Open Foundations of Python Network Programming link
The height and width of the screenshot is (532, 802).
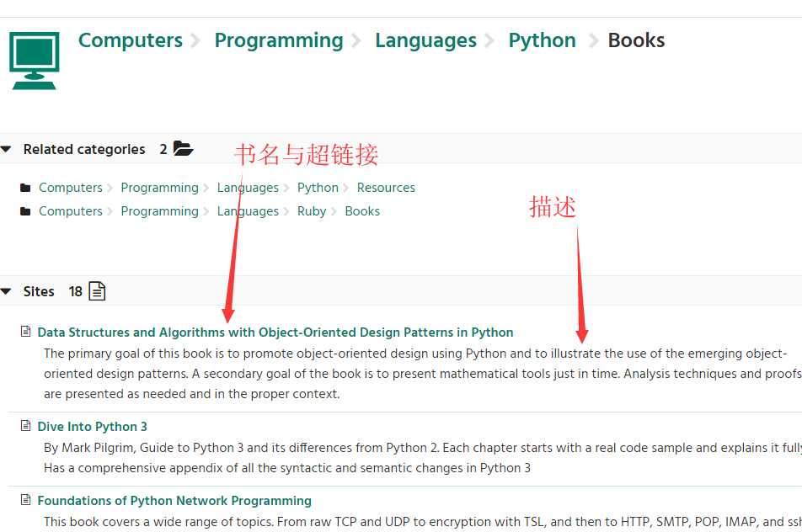(174, 500)
